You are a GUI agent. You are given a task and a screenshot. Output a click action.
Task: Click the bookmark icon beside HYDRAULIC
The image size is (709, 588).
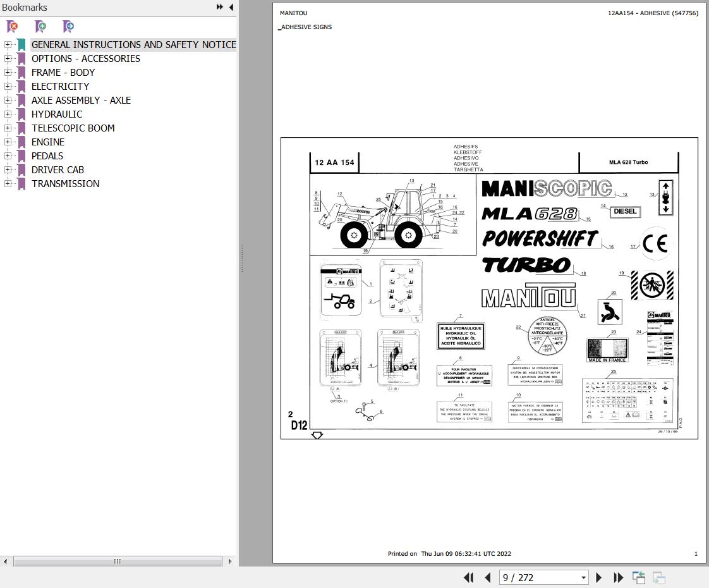[21, 114]
